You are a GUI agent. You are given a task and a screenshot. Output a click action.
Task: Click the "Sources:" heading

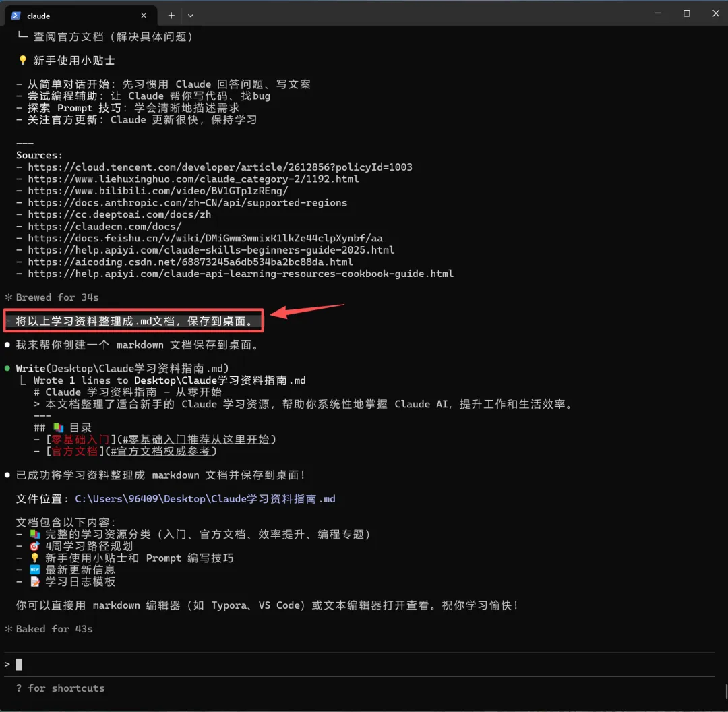39,155
